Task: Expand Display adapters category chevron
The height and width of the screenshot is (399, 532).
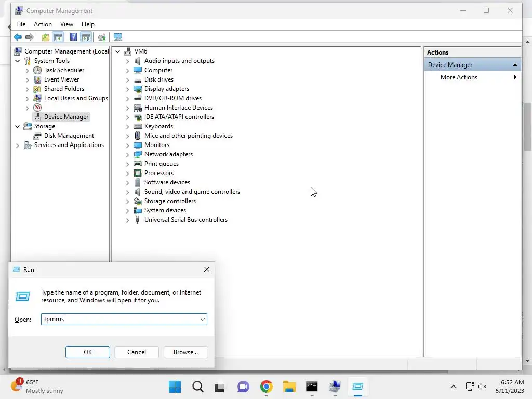Action: click(x=127, y=89)
